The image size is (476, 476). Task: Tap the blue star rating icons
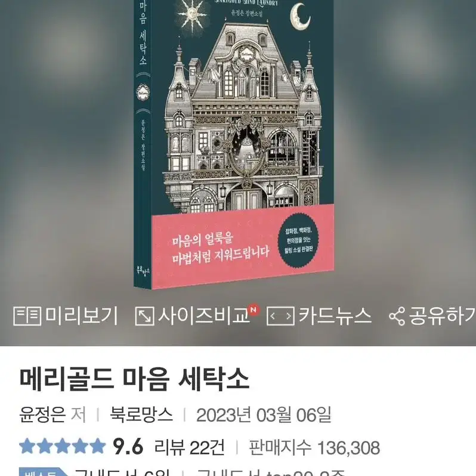point(62,446)
